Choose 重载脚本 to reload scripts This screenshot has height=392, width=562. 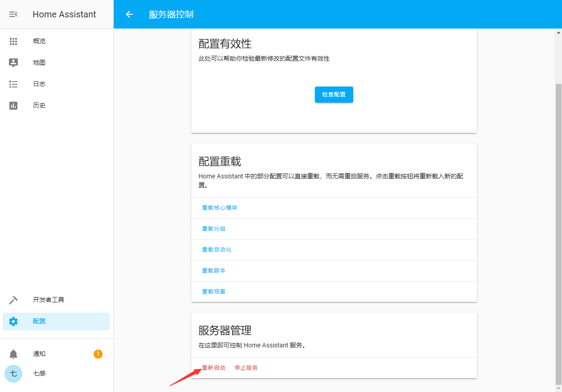click(214, 271)
